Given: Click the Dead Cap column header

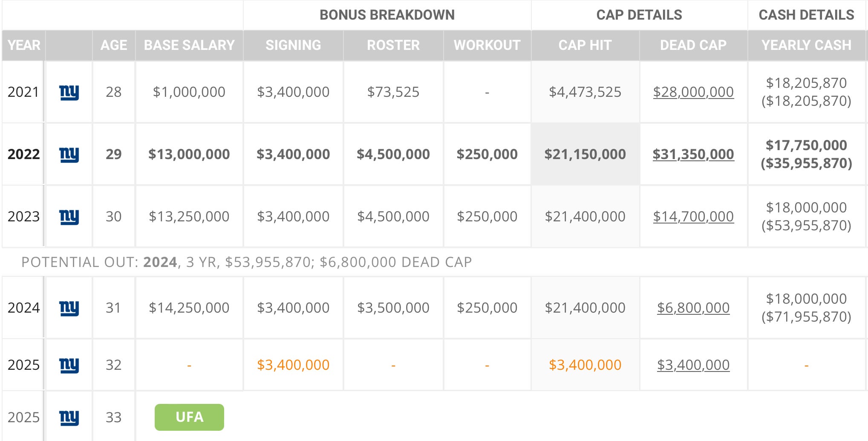Looking at the screenshot, I should 693,45.
